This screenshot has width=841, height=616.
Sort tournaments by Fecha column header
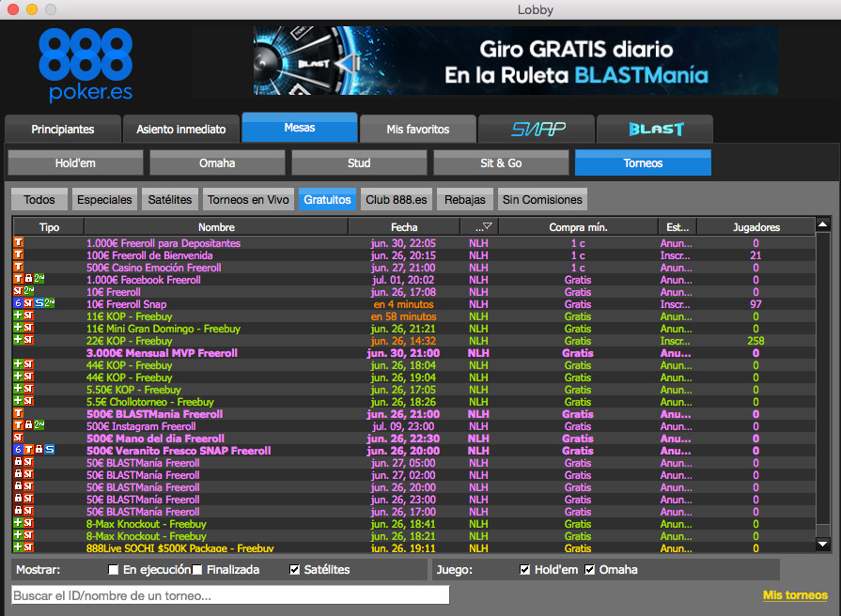[x=404, y=227]
